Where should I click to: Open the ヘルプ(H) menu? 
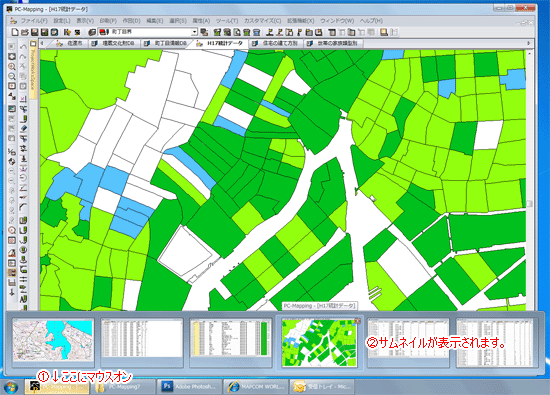pyautogui.click(x=371, y=21)
